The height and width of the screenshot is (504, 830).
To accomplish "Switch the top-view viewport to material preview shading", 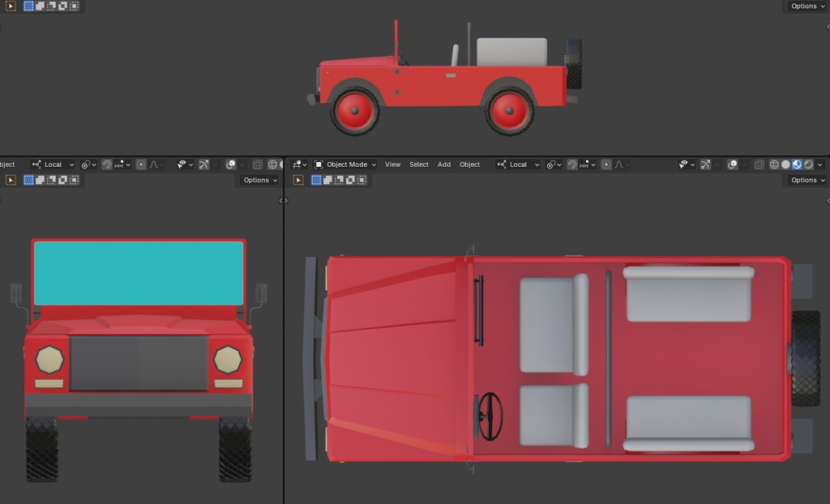I will coord(797,164).
